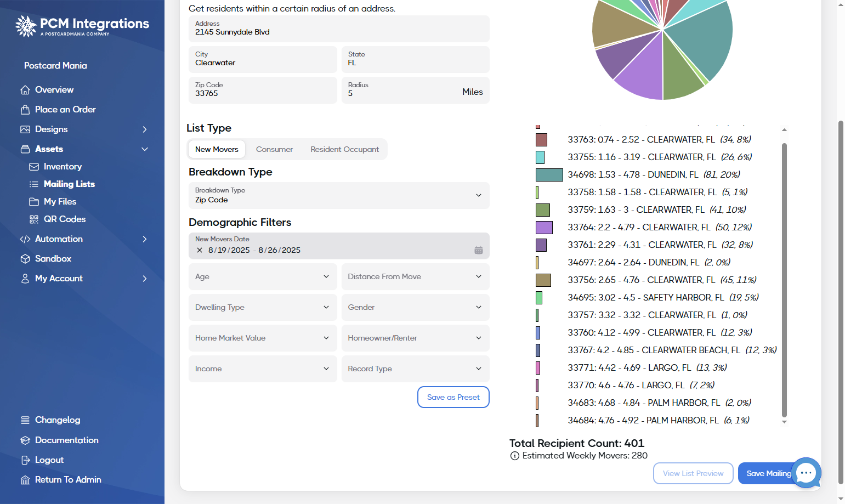845x504 pixels.
Task: Collapse the Assets menu chevron
Action: tap(145, 149)
